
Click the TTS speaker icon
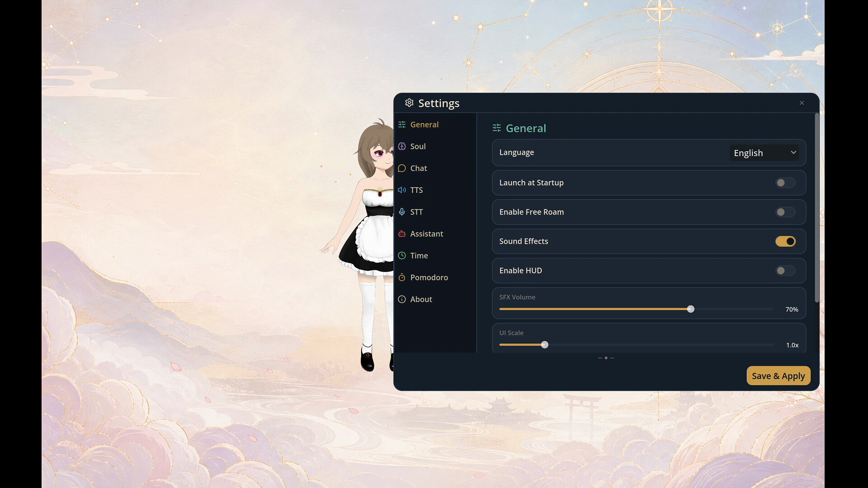(x=402, y=190)
